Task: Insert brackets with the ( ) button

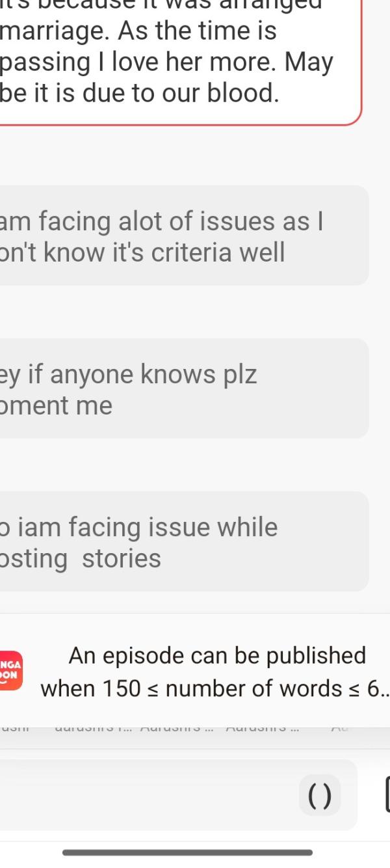Action: point(319,795)
